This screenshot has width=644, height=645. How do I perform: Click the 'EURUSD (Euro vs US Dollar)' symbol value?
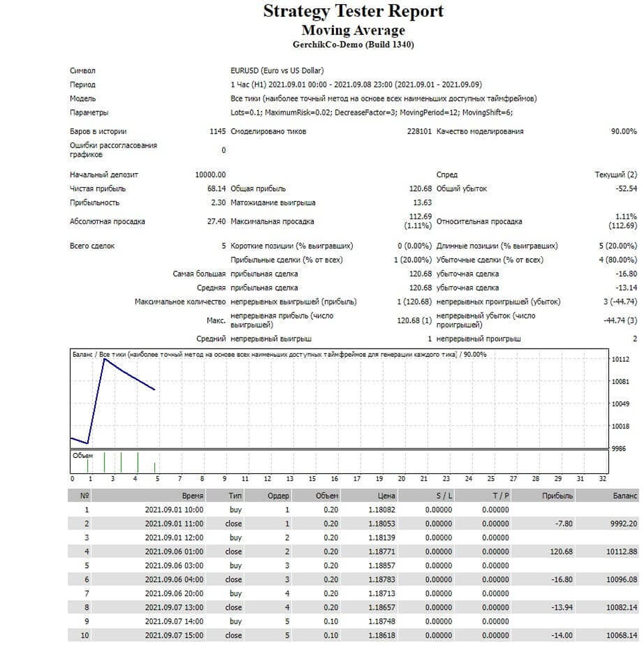(277, 70)
